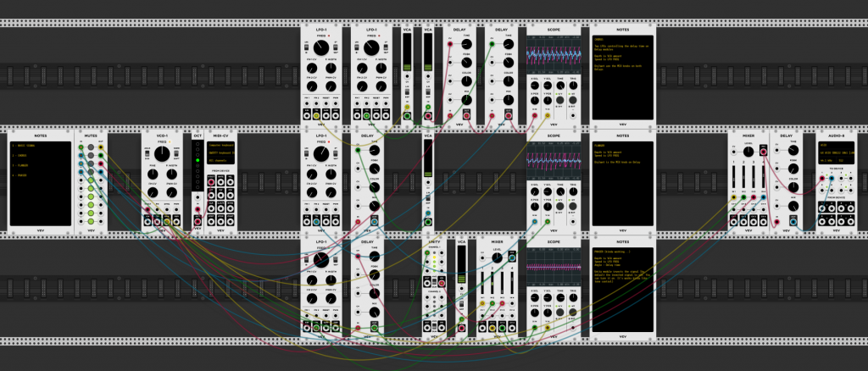Click right-side MIXER LEVEL knob
868x371 pixels.
748,152
